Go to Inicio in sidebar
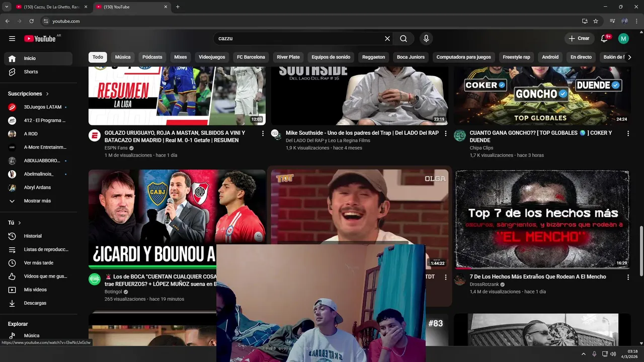644x362 pixels. (38, 58)
